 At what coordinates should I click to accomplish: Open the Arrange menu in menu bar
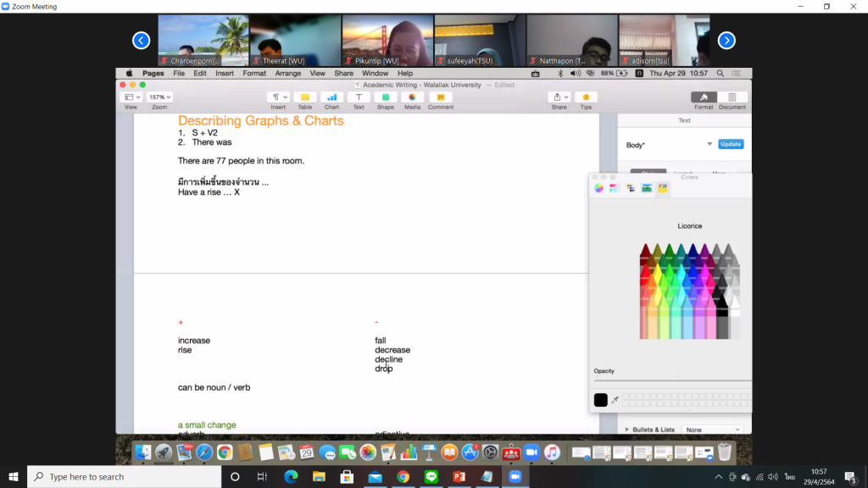287,74
